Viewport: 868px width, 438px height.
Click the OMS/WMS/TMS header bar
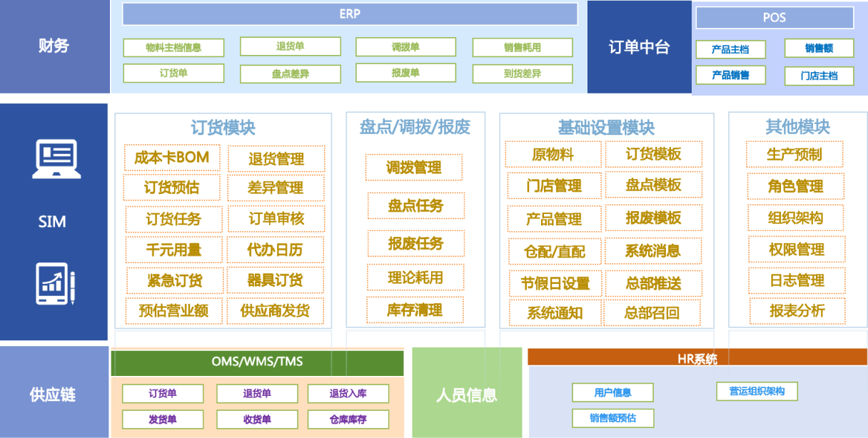point(257,362)
